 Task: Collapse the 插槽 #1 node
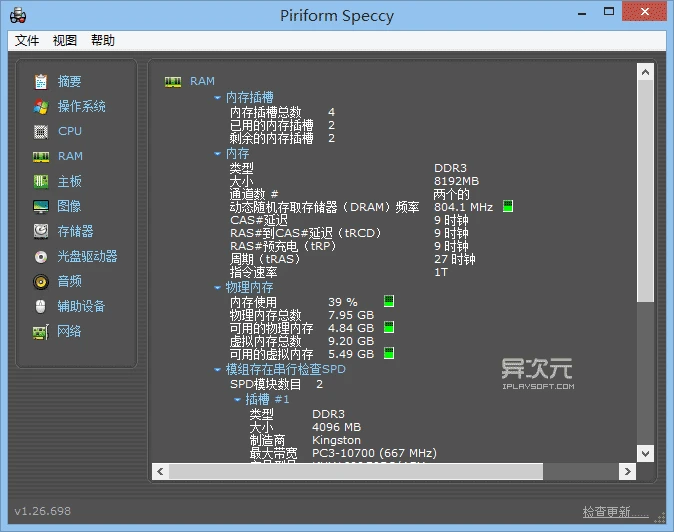237,400
